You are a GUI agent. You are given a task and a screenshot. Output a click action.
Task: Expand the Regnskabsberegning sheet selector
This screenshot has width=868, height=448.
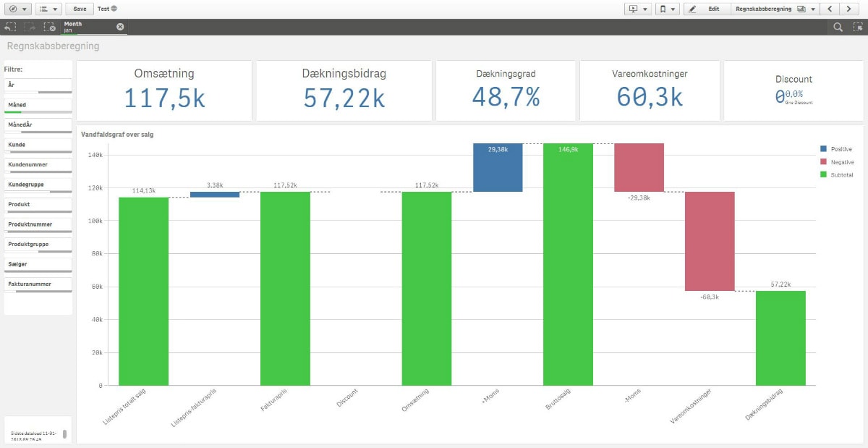774,9
